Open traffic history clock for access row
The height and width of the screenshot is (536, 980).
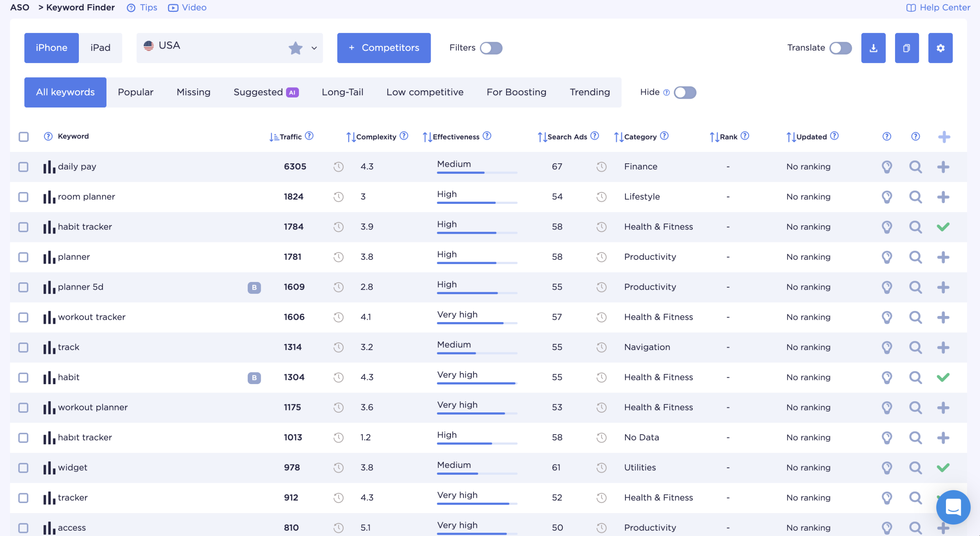[338, 528]
